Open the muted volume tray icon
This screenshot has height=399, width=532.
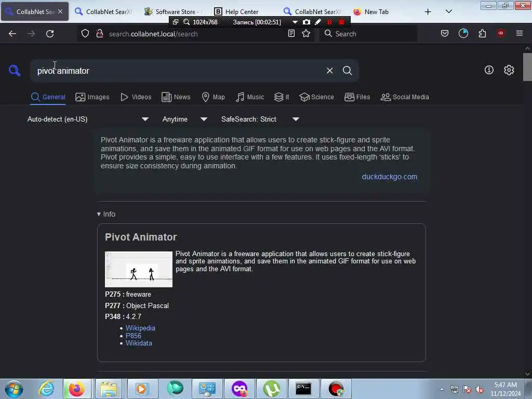click(x=480, y=389)
